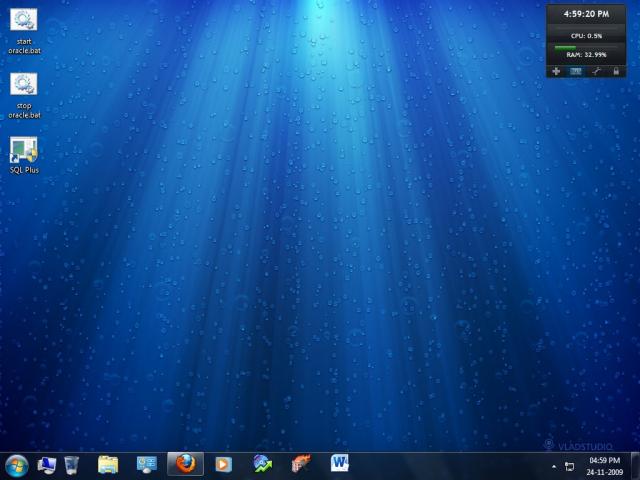Open gadget settings wrench icon
Viewport: 640px width, 480px height.
(x=596, y=71)
